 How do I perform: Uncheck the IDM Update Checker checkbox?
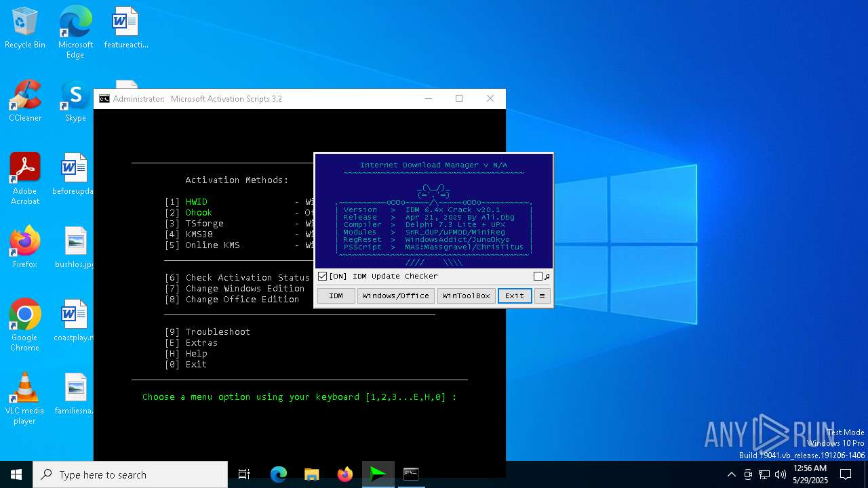click(x=322, y=277)
